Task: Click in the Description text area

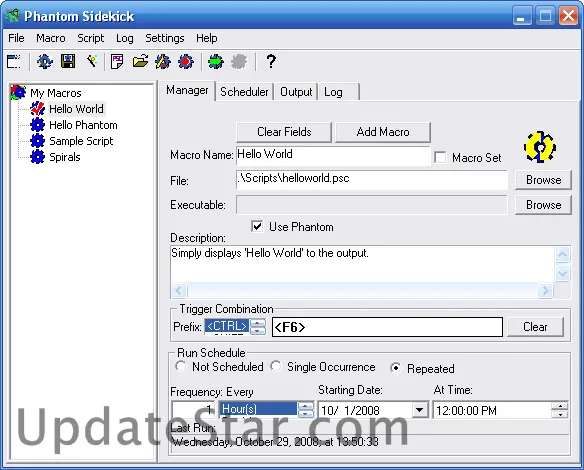Action: tap(362, 263)
